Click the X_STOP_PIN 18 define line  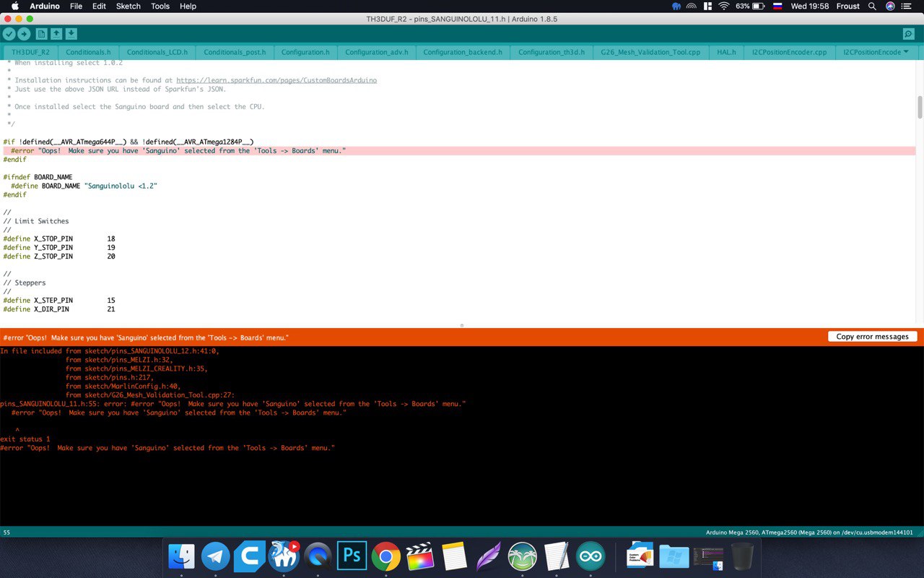pyautogui.click(x=59, y=238)
